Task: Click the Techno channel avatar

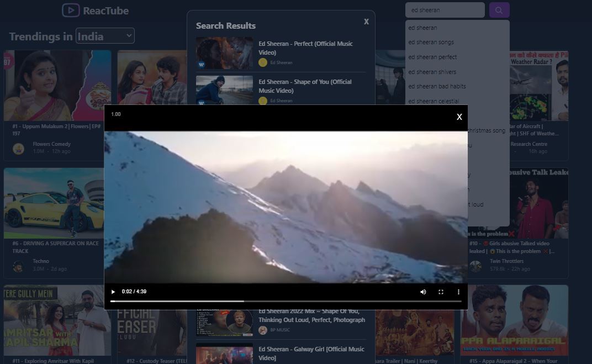Action: pos(18,266)
